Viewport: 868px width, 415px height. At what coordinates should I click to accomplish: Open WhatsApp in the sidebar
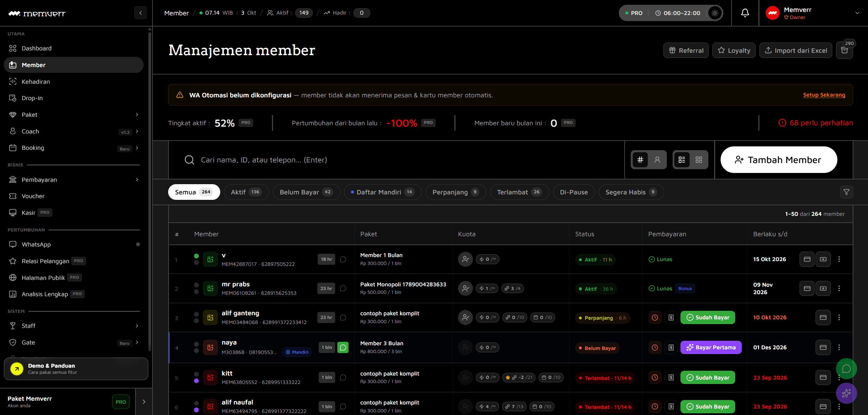point(74,244)
